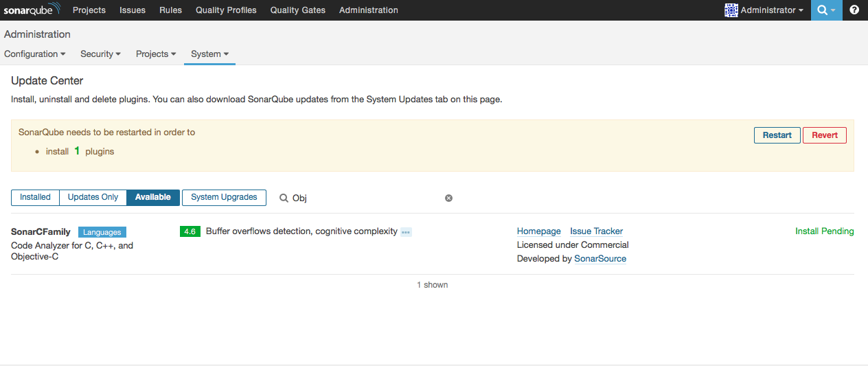Select the Updates Only filter
The image size is (868, 366).
93,197
